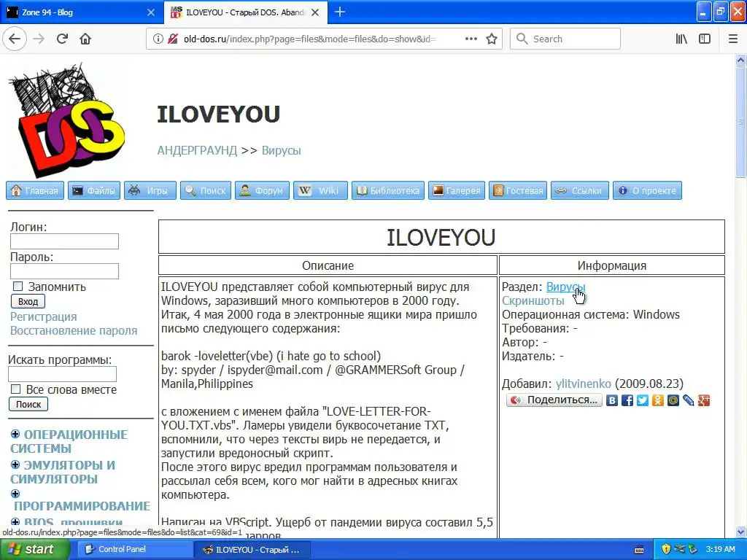
Task: Close the ILOVEYOU browser tab
Action: coord(315,12)
